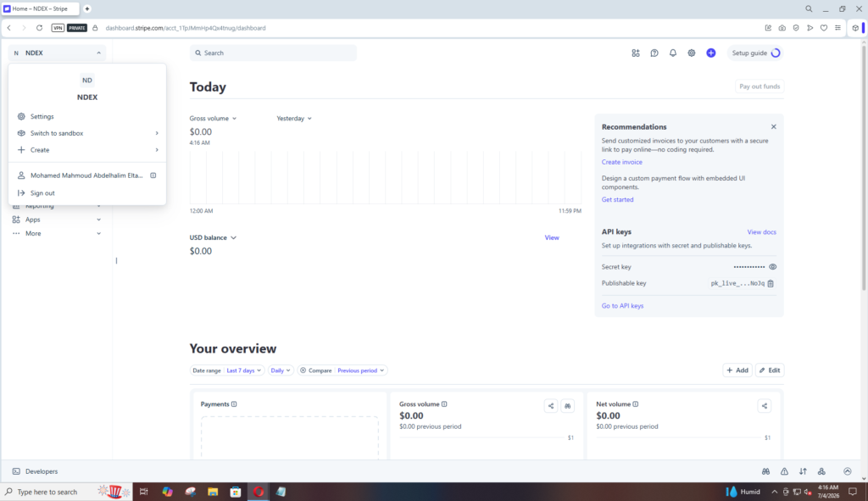Expand the Apps sidebar section
The height and width of the screenshot is (501, 868).
tap(57, 220)
